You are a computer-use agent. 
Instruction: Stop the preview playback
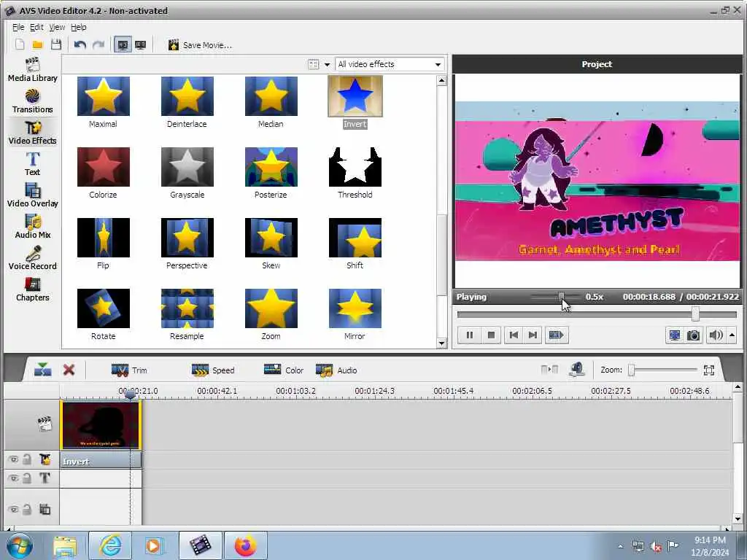coord(491,335)
